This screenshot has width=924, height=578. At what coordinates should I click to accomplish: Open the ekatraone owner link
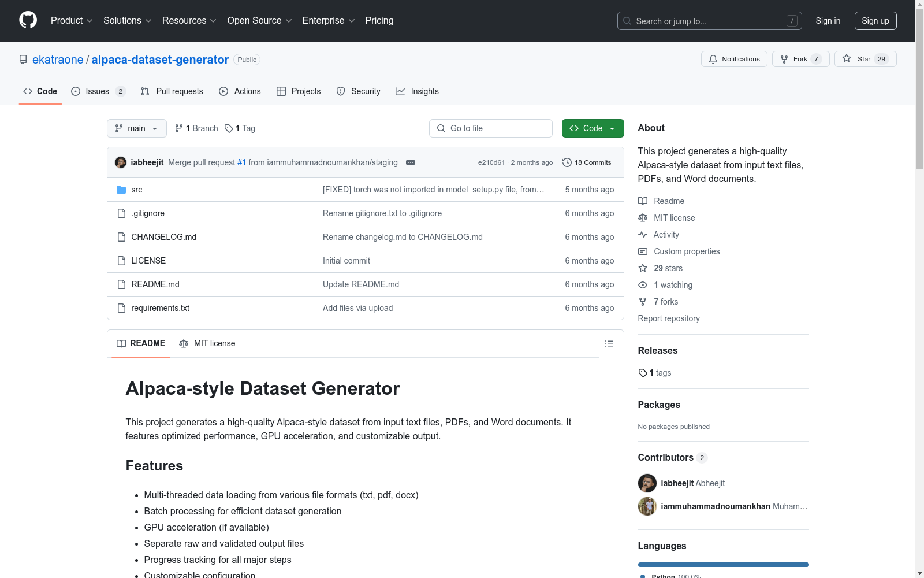pyautogui.click(x=58, y=60)
